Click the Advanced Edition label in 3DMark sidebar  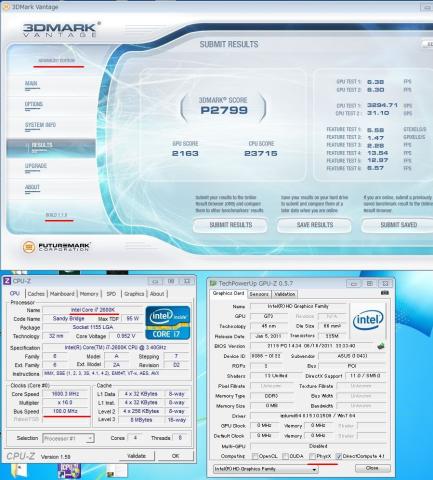click(57, 60)
